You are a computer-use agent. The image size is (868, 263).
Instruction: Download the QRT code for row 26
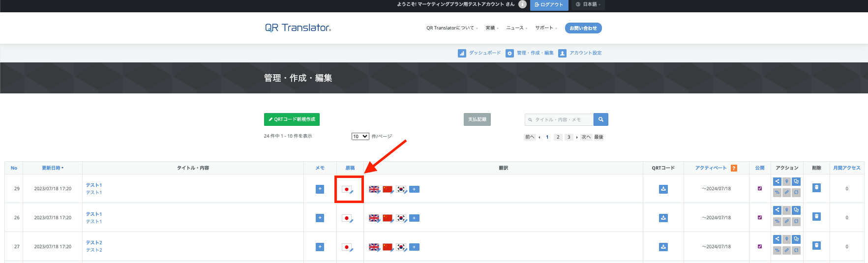click(x=663, y=218)
